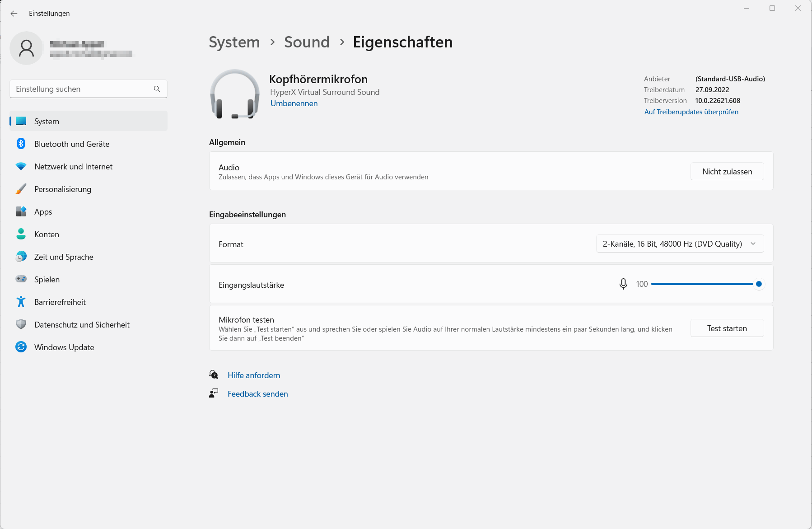Click the search magnifier icon
812x529 pixels.
[157, 89]
